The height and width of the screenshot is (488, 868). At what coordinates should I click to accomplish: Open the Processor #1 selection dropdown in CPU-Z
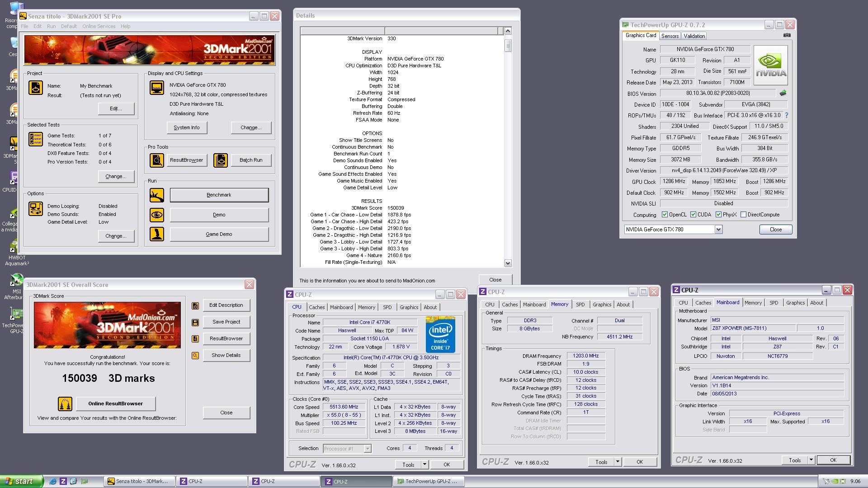click(x=368, y=449)
